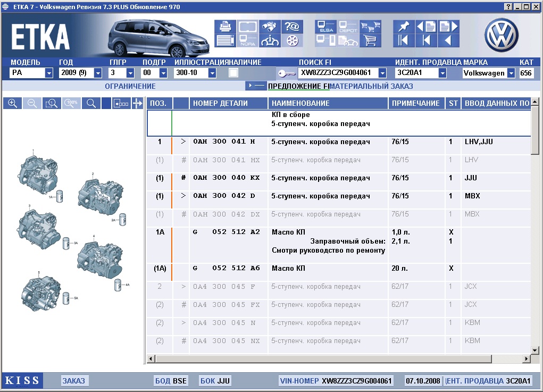Open the ИЛЛЮСТРАЦИЯ dropdown showing 300-10
Screen dimensions: 543x392
212,73
